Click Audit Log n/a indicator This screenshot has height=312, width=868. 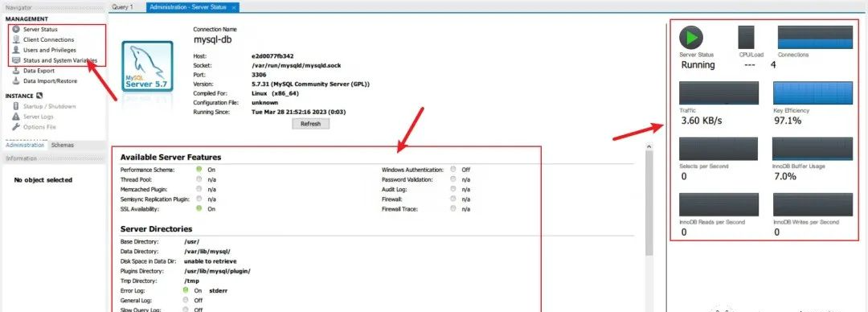point(453,189)
